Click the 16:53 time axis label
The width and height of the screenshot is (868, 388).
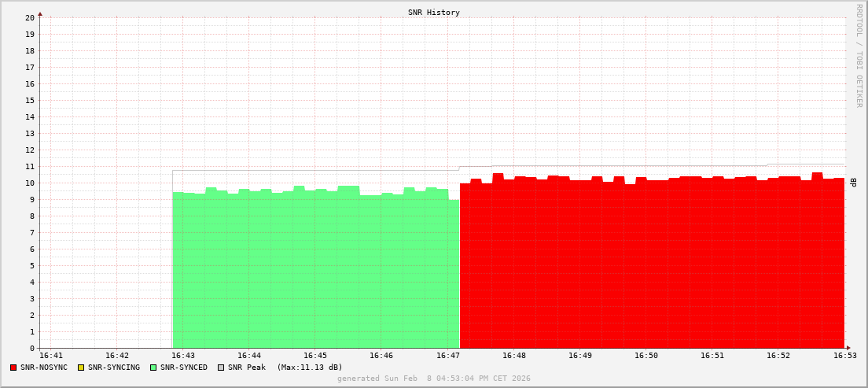tap(845, 357)
